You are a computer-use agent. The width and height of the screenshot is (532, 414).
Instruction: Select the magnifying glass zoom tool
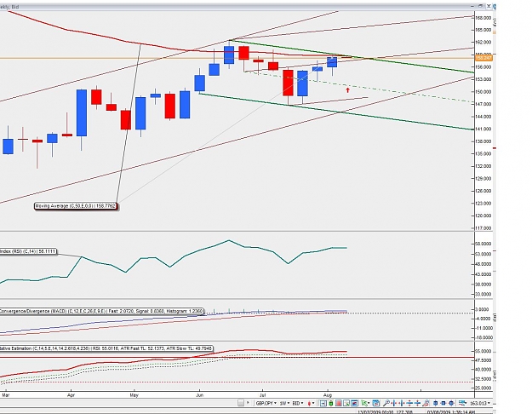(x=386, y=403)
